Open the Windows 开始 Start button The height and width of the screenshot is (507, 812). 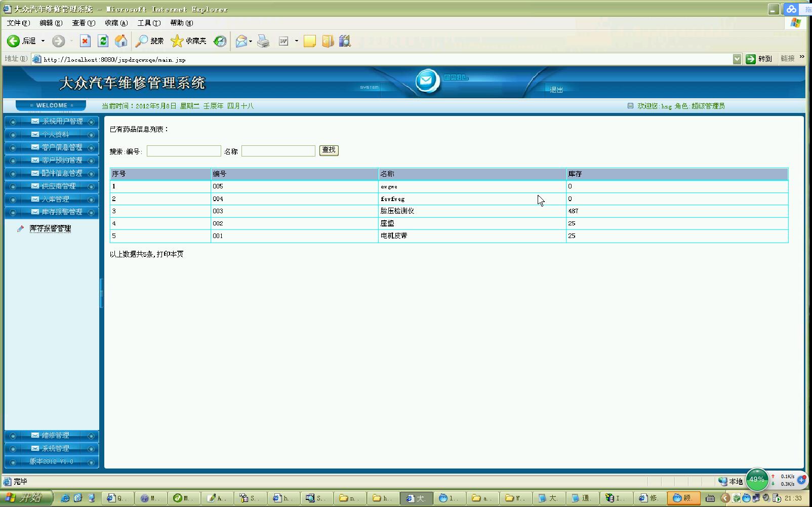(26, 498)
